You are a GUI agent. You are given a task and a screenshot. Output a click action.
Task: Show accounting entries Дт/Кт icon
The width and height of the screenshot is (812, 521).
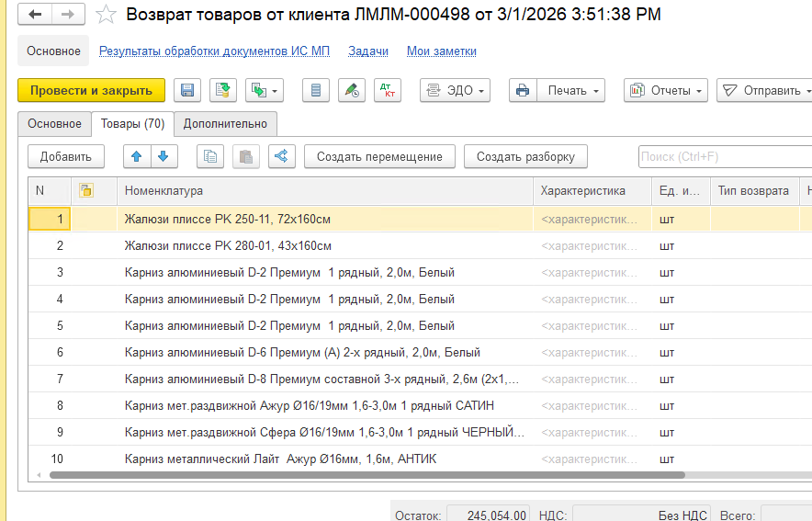click(x=388, y=91)
